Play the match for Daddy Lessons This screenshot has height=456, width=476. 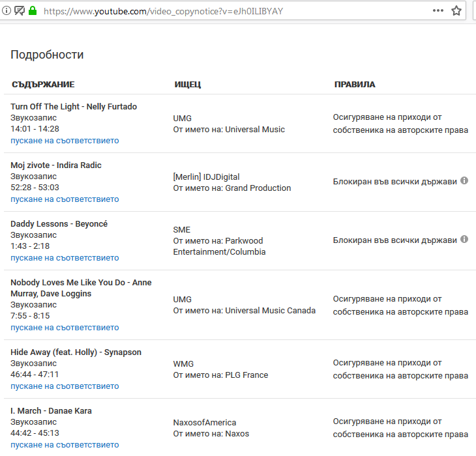65,258
